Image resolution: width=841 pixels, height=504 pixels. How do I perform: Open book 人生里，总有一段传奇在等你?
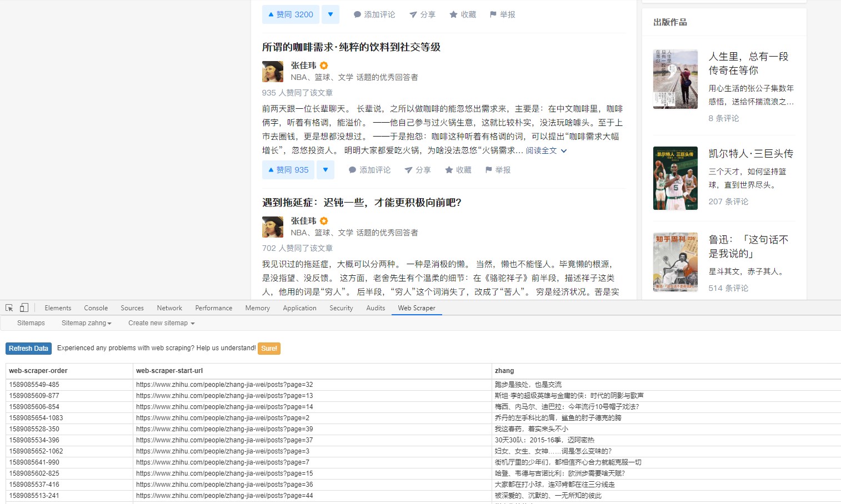point(748,63)
